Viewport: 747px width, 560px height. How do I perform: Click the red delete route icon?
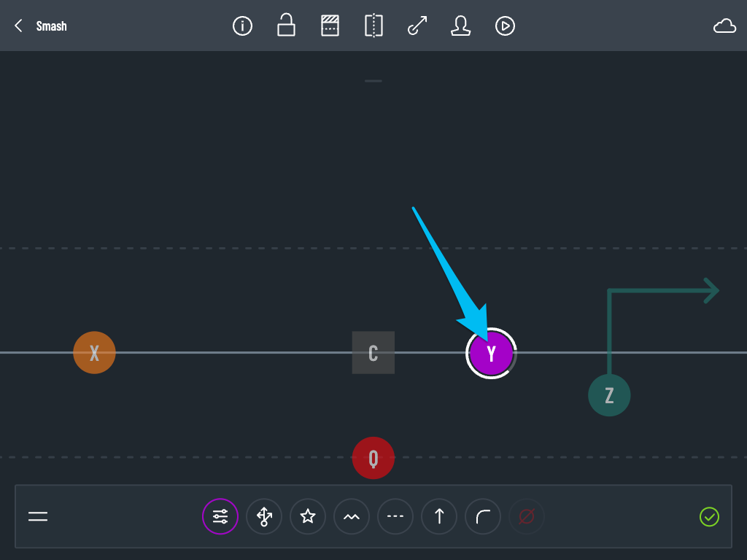527,516
